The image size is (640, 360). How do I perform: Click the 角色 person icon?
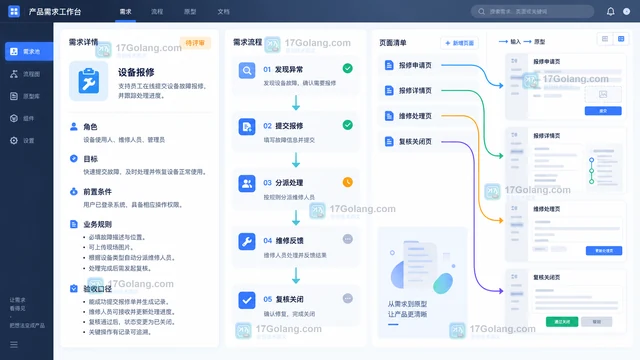74,127
